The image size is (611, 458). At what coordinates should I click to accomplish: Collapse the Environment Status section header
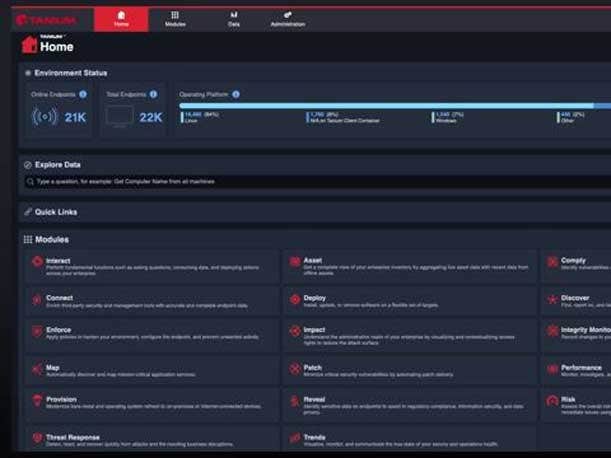(70, 73)
